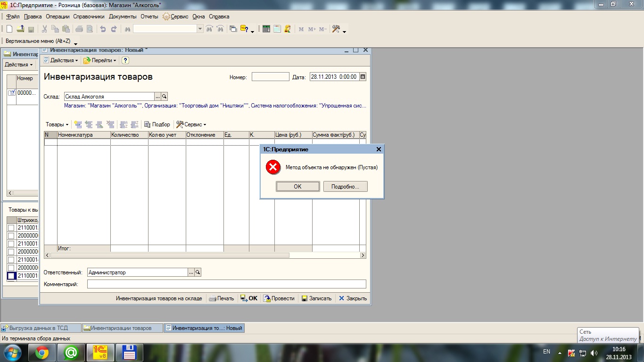Open the Отчеты menu
The image size is (644, 362).
149,16
